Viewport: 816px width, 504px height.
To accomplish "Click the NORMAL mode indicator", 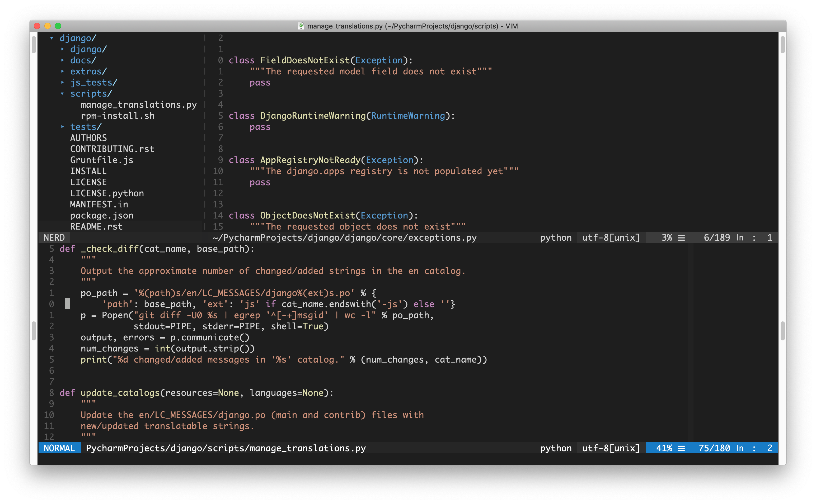I will pos(59,448).
